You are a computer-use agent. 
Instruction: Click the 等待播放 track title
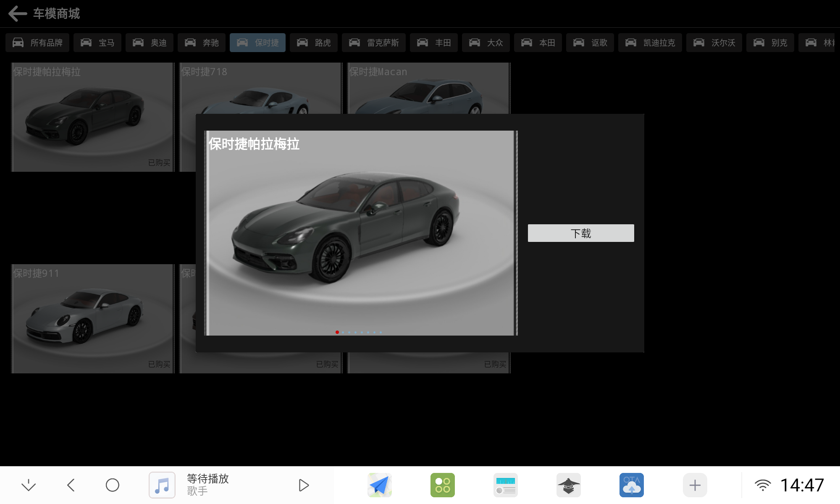click(208, 479)
